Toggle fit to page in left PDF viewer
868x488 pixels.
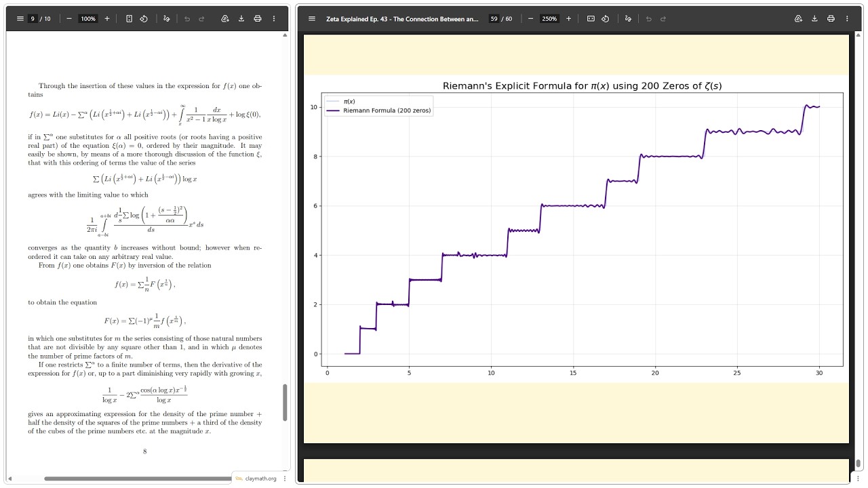pos(129,18)
